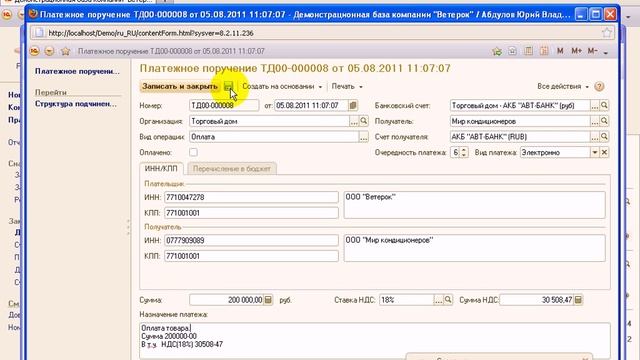The image size is (640, 360).
Task: Click the green save icon beside Записать и закрыть
Action: [x=228, y=86]
